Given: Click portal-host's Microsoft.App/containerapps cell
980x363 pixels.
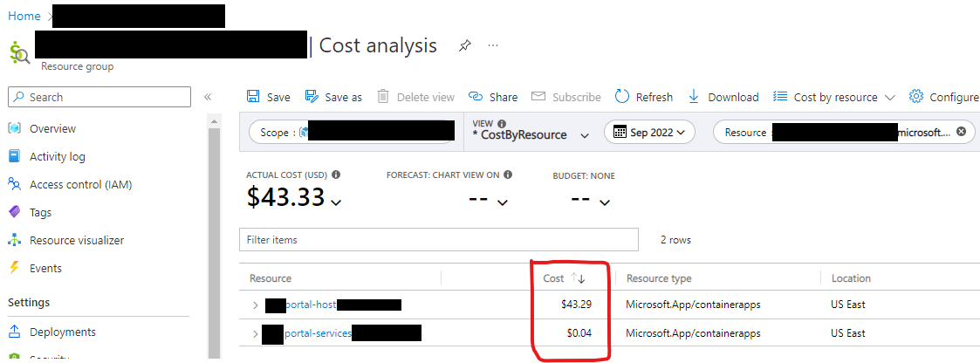Looking at the screenshot, I should pyautogui.click(x=693, y=305).
